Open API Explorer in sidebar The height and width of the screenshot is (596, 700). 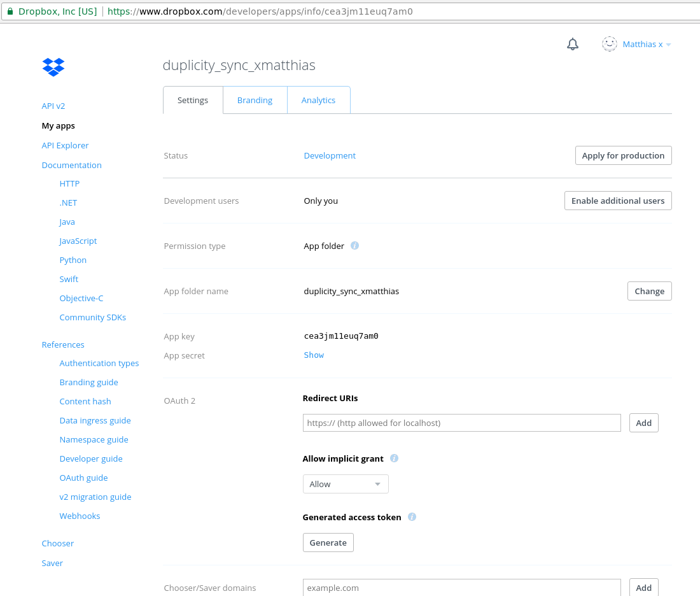point(65,145)
